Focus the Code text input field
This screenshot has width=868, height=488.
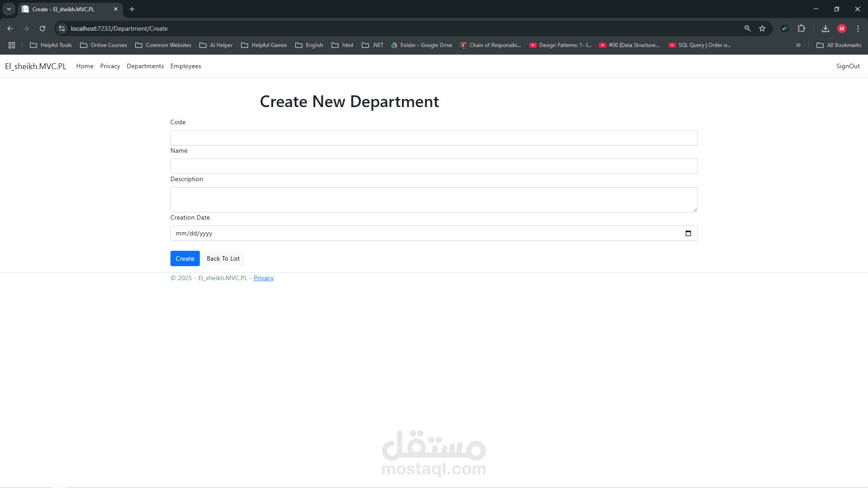pyautogui.click(x=434, y=138)
